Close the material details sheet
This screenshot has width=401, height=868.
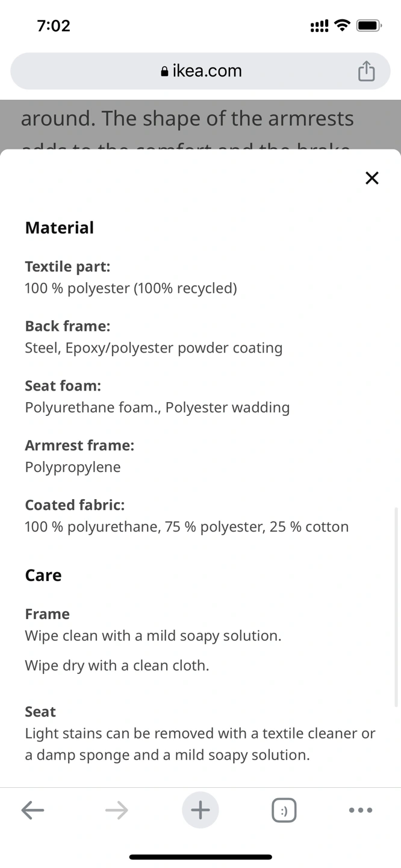coord(371,178)
